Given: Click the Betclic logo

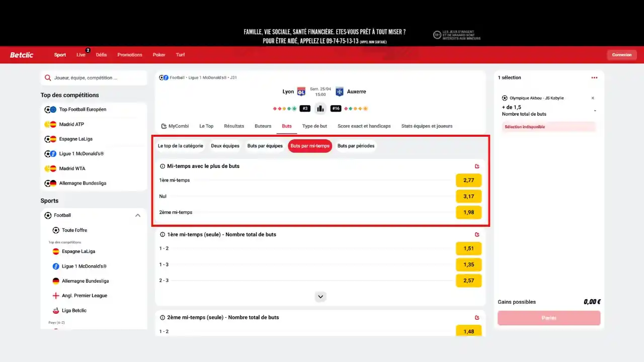Looking at the screenshot, I should click(22, 55).
